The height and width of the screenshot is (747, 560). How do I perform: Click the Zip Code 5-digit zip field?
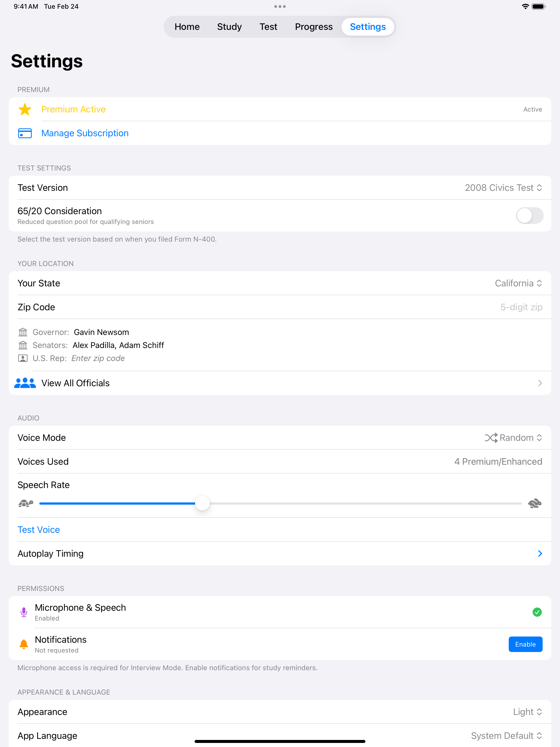point(521,307)
